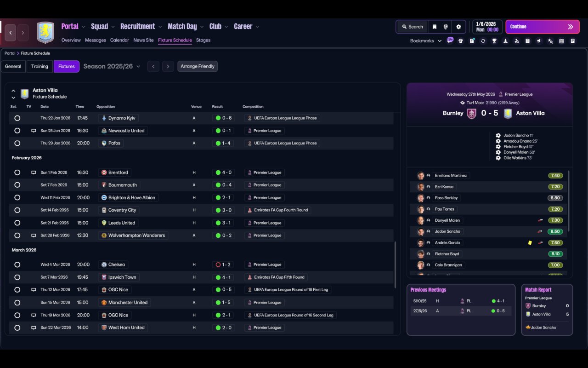Click Emiliano Martinez's player portrait
Image resolution: width=588 pixels, height=368 pixels.
[x=420, y=176]
